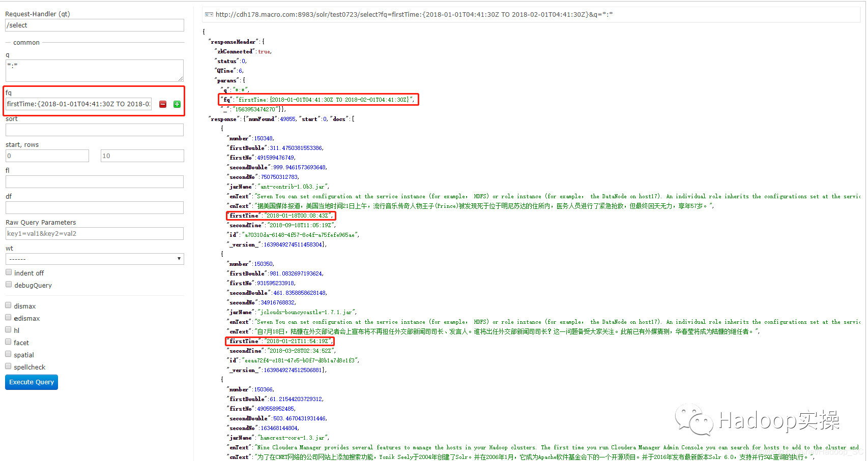Focus the Request-Handler /select field

pos(95,25)
